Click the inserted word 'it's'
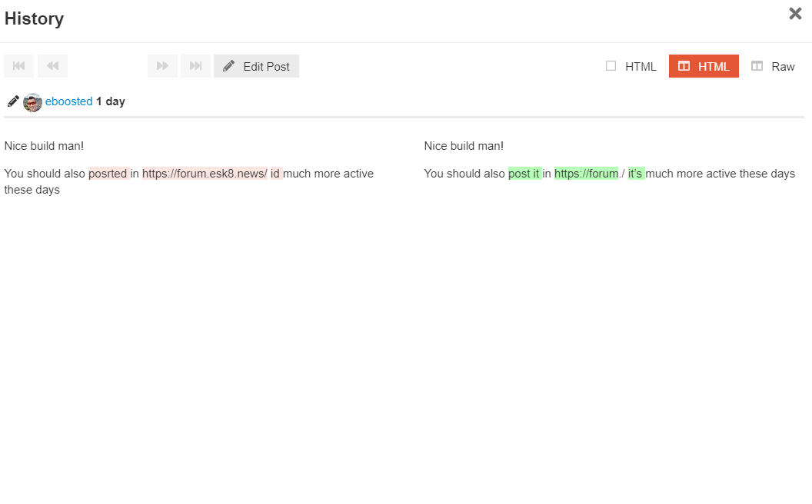The image size is (812, 504). point(635,174)
